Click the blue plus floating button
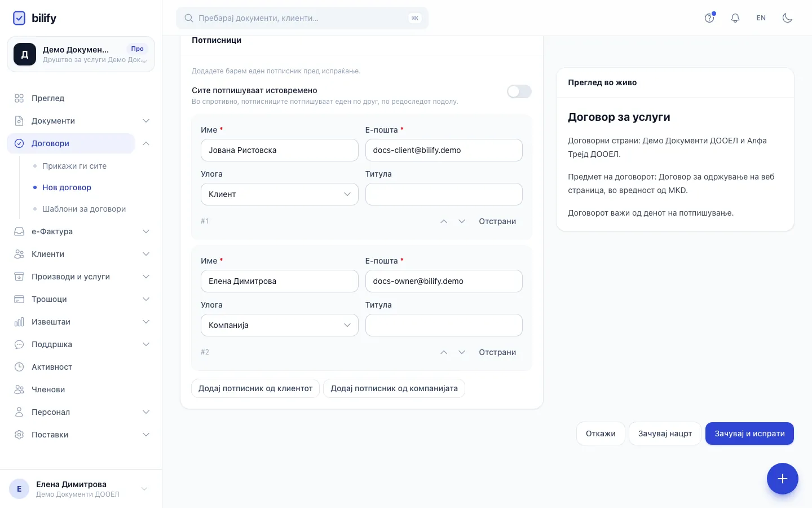This screenshot has width=812, height=508. (x=782, y=479)
